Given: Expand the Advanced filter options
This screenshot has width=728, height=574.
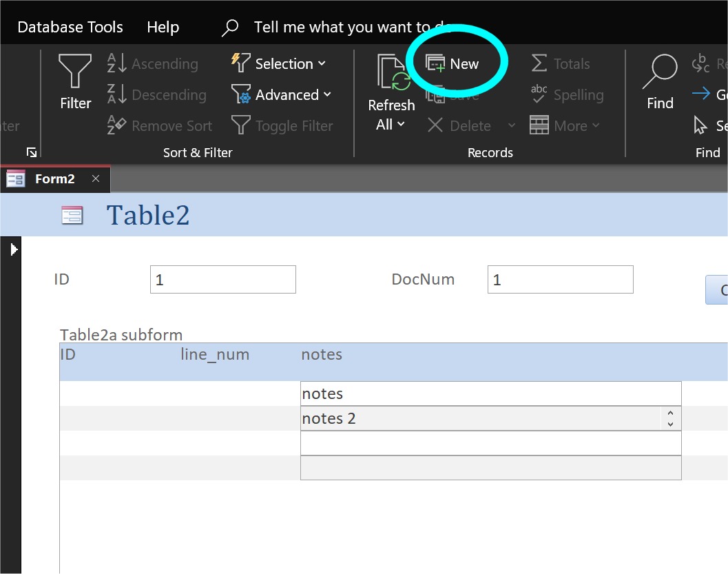Looking at the screenshot, I should click(x=282, y=95).
